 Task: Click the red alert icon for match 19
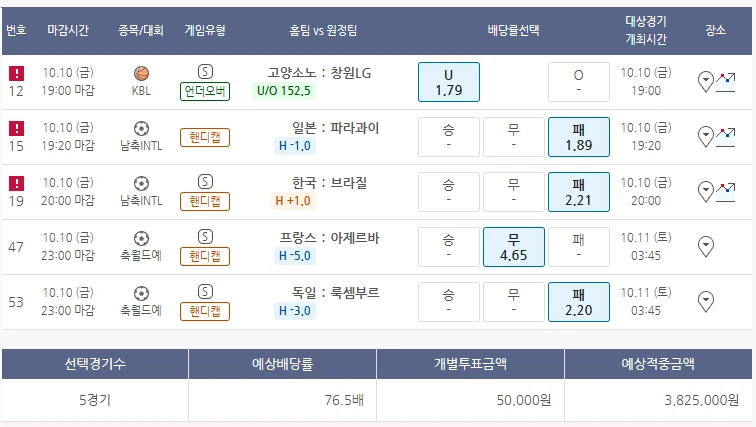16,183
